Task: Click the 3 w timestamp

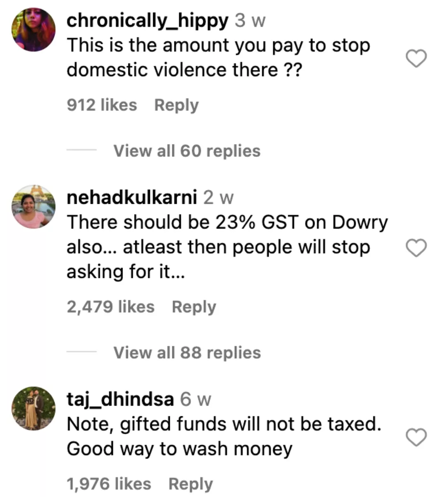Action: (x=250, y=20)
